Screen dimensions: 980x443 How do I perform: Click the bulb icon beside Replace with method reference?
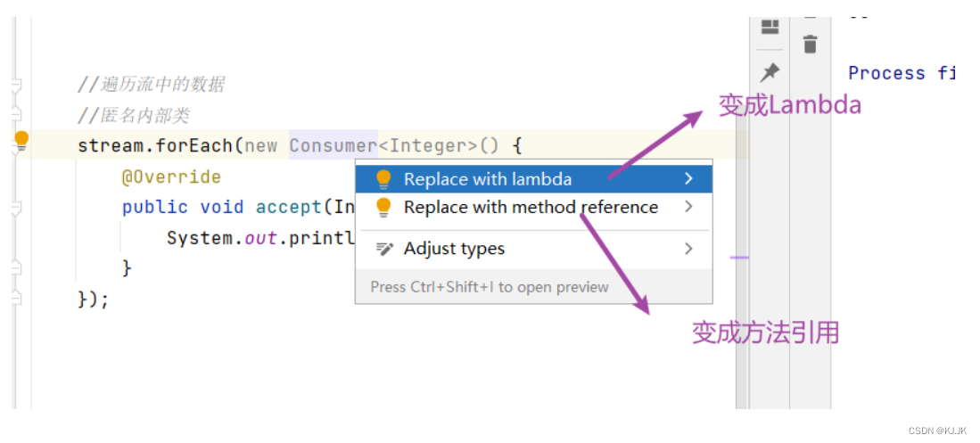coord(383,208)
